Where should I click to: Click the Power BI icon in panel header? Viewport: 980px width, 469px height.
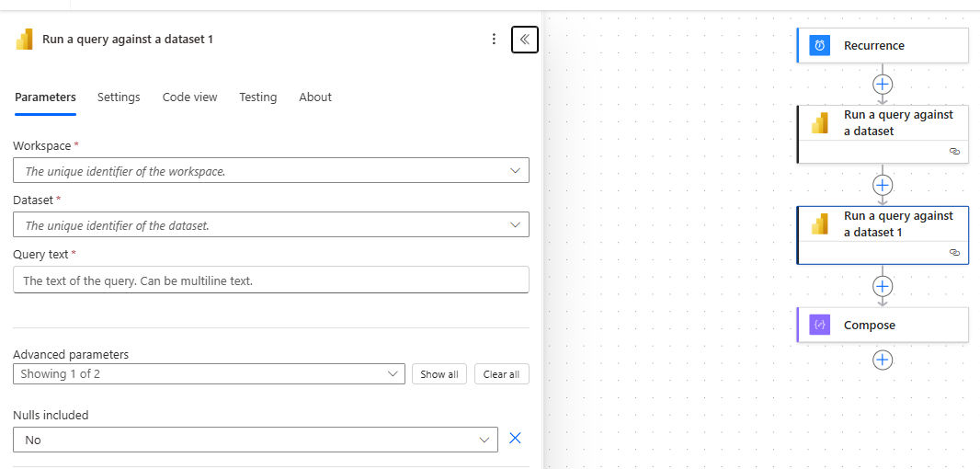[25, 40]
